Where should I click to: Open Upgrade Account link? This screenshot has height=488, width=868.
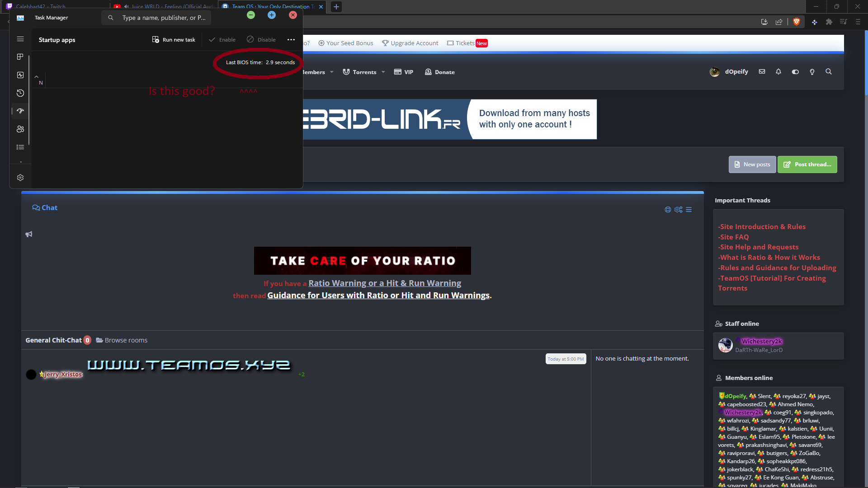coord(410,43)
